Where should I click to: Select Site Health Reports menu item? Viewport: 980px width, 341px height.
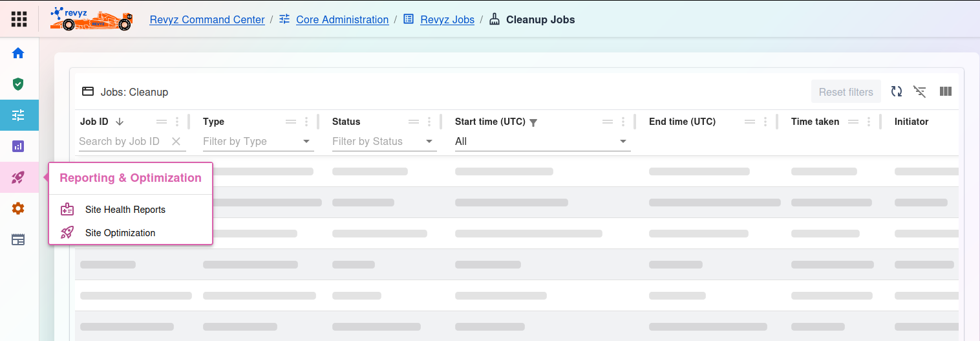click(125, 210)
